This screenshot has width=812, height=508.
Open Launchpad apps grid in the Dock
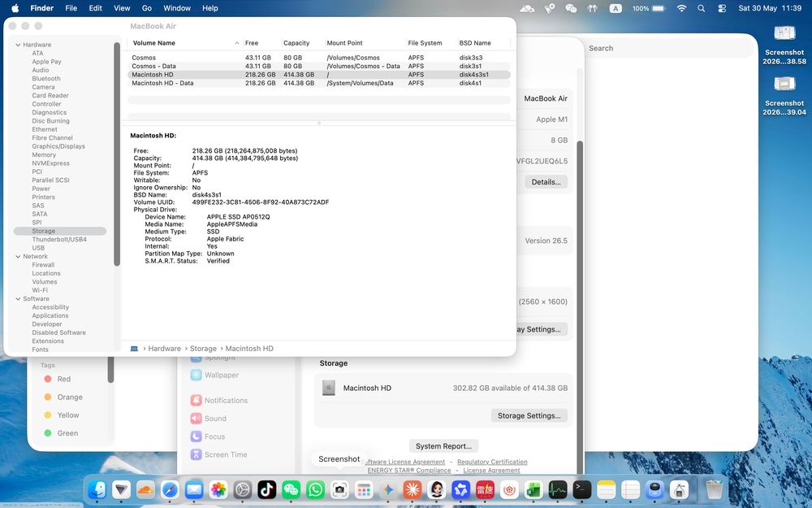[x=364, y=489]
